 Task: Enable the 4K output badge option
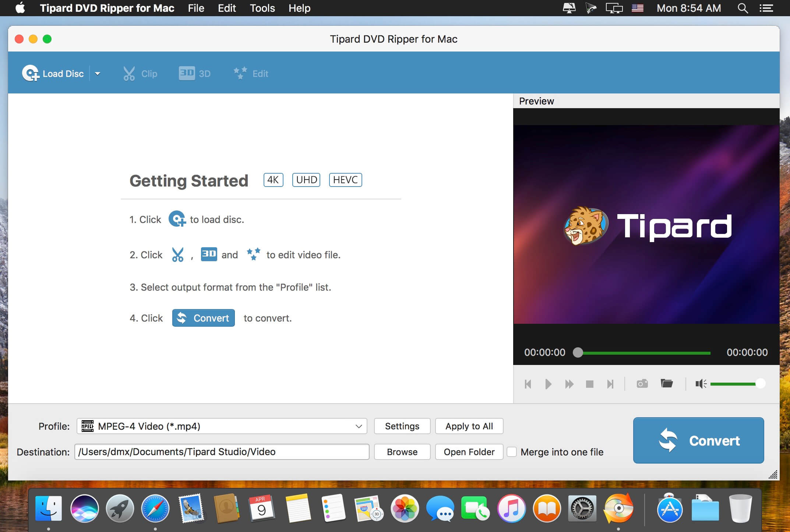[x=273, y=179]
